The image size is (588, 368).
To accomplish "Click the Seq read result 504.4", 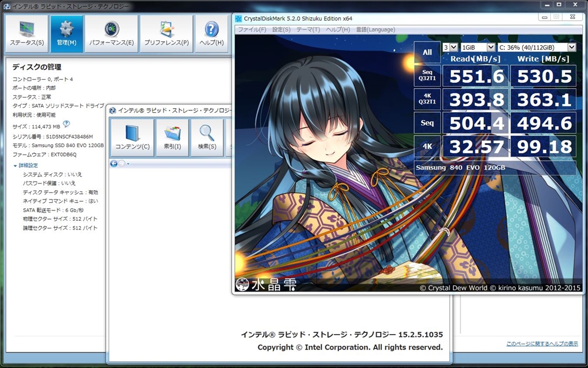I will (x=475, y=123).
